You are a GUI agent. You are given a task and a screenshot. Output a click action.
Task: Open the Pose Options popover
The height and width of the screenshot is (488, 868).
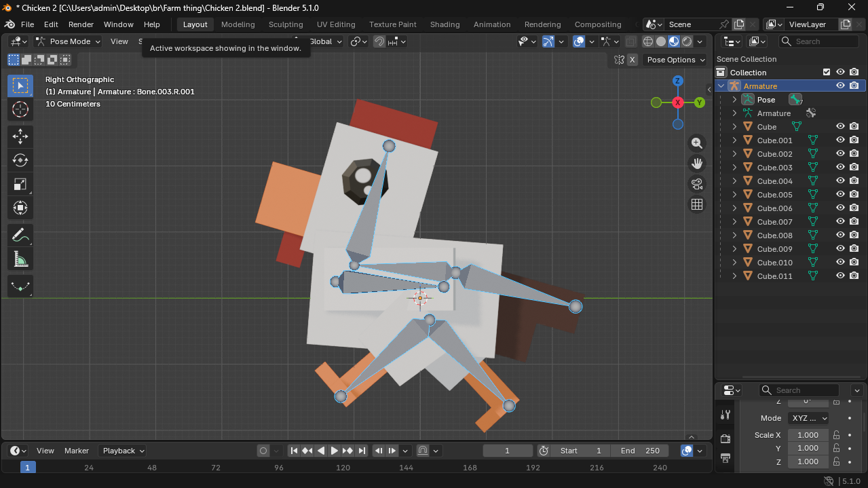click(x=675, y=60)
